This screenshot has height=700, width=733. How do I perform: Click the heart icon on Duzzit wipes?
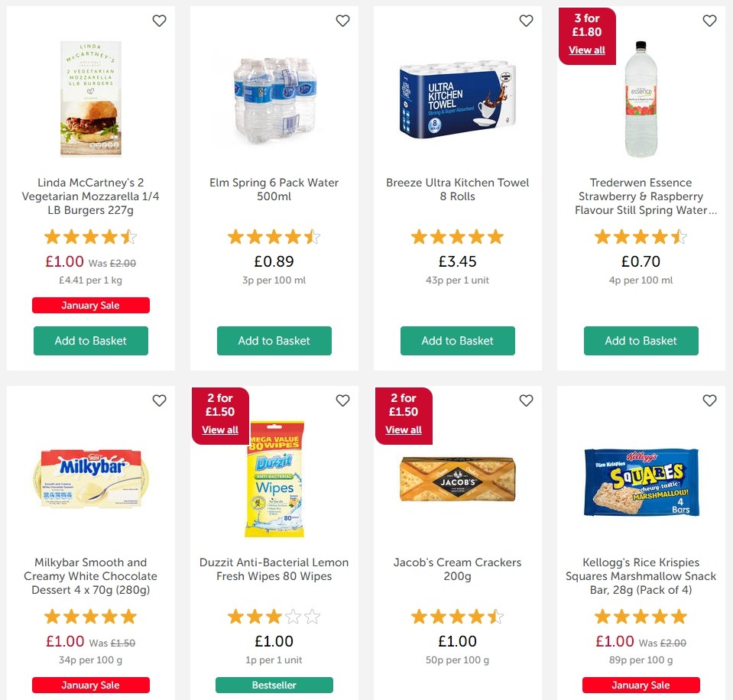(342, 400)
